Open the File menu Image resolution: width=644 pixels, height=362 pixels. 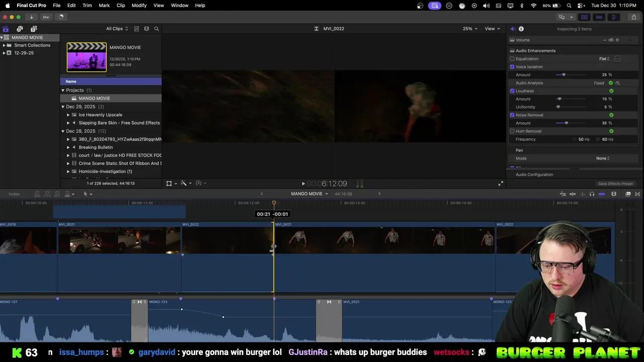pyautogui.click(x=57, y=5)
